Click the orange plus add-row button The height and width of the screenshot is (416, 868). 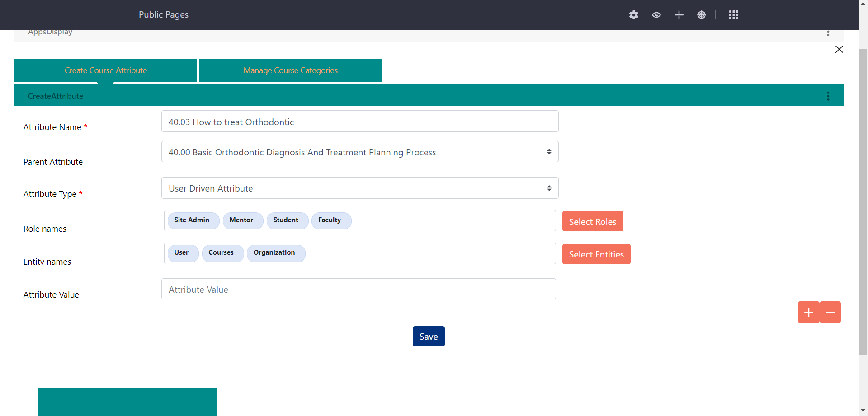[x=809, y=313]
